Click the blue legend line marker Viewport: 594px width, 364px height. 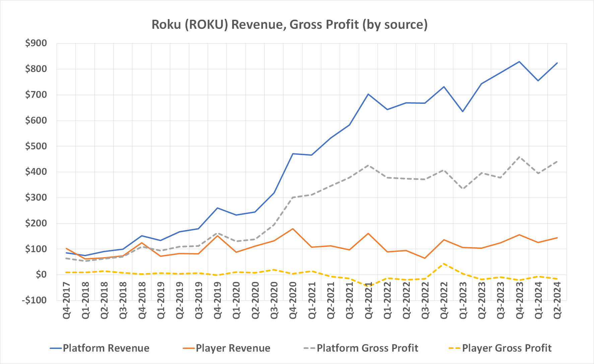(x=56, y=348)
